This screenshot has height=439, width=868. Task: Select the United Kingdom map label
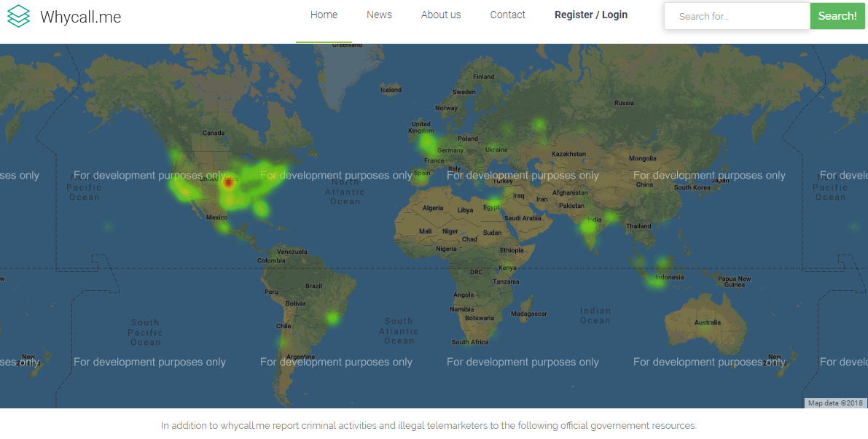421,128
